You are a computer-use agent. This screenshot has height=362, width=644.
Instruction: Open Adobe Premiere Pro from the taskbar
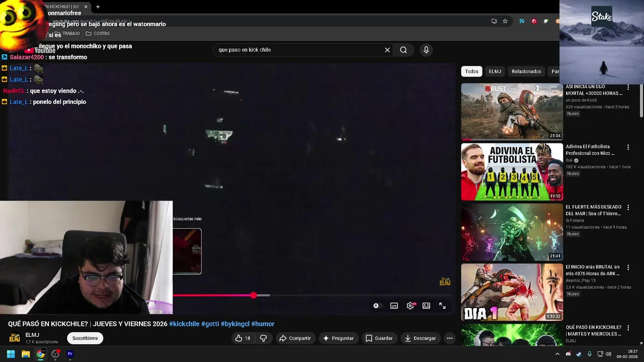click(x=70, y=354)
